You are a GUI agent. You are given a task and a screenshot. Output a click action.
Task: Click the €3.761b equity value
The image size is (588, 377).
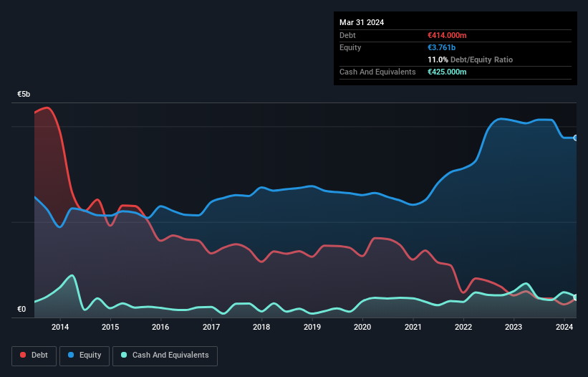tap(441, 47)
